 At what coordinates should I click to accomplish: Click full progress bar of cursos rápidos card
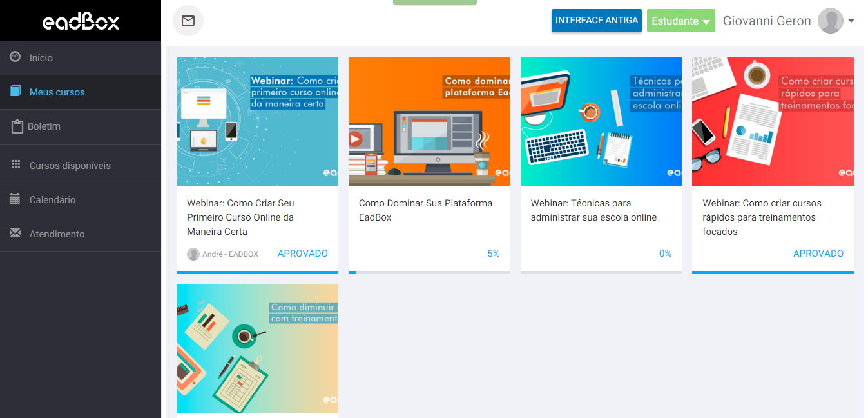click(x=773, y=272)
